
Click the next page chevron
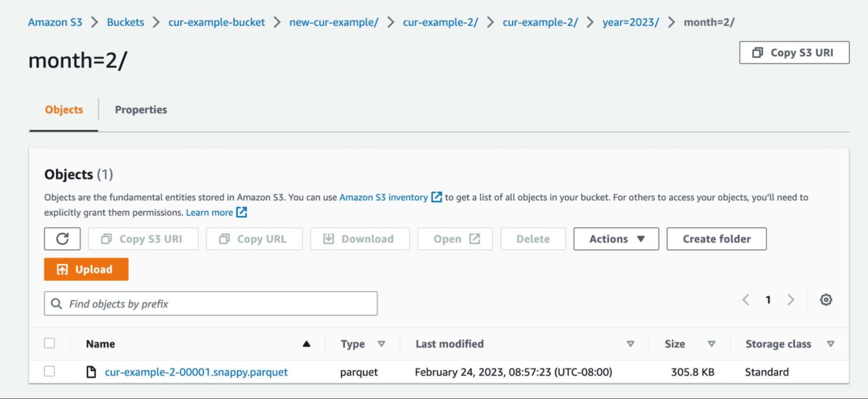(x=791, y=300)
